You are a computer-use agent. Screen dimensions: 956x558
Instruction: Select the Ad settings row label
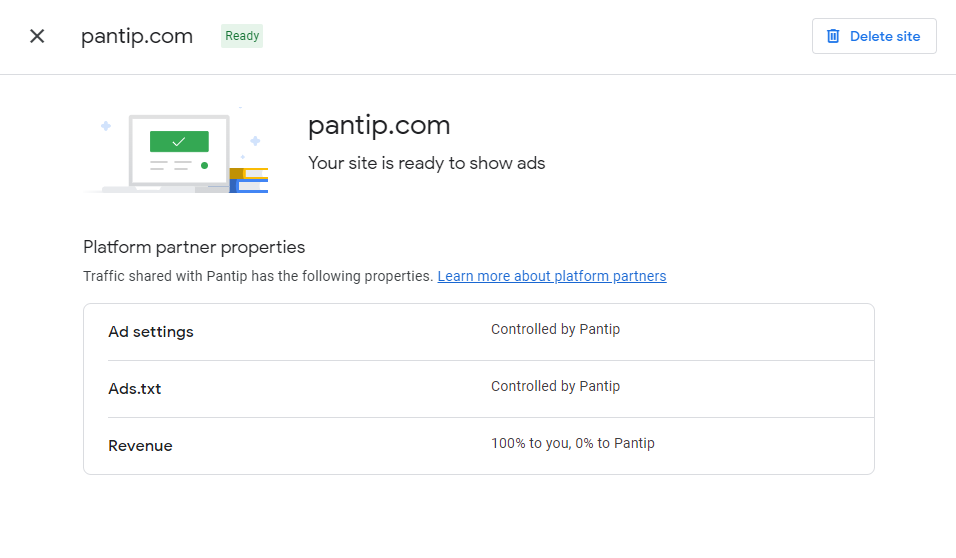[151, 332]
